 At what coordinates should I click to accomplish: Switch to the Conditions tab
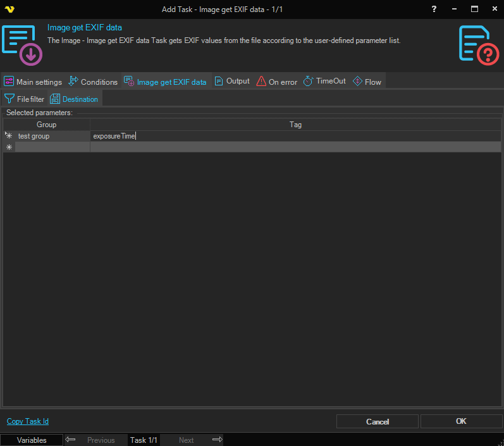click(x=93, y=82)
